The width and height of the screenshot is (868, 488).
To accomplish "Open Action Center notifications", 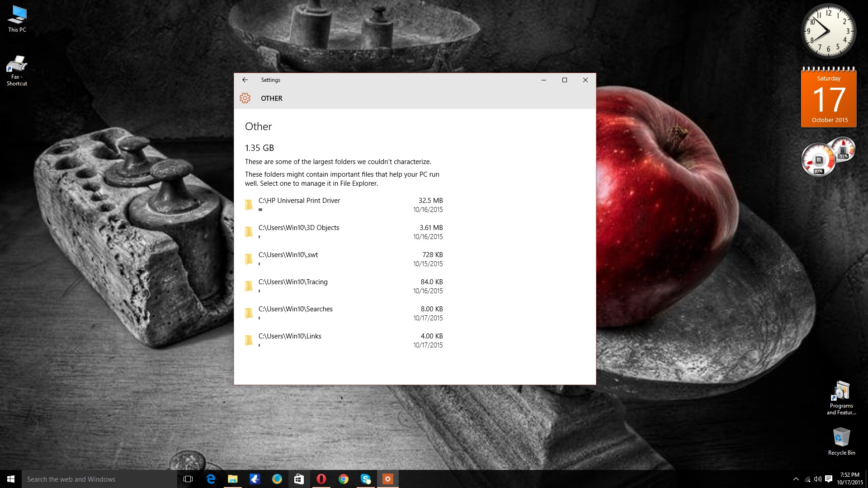I will 829,479.
